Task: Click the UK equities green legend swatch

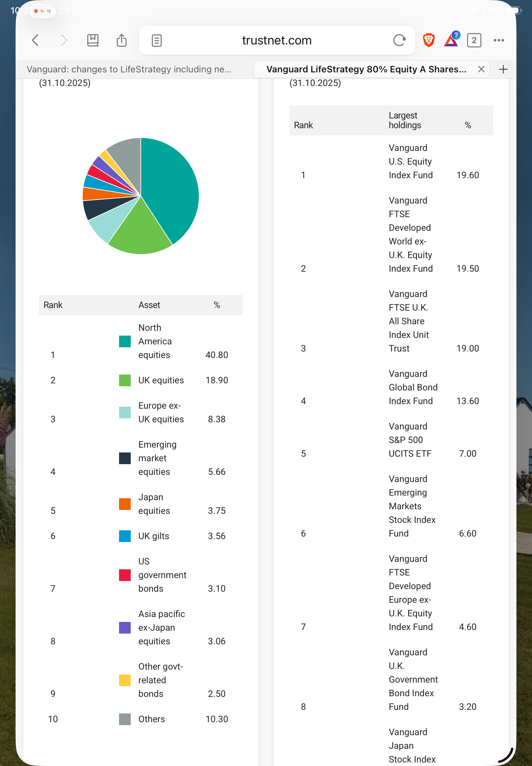Action: tap(125, 380)
